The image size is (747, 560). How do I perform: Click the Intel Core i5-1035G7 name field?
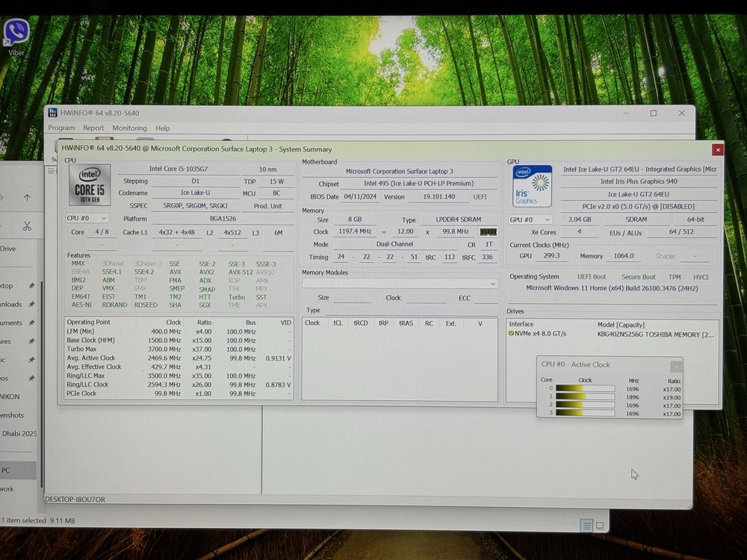[x=179, y=169]
